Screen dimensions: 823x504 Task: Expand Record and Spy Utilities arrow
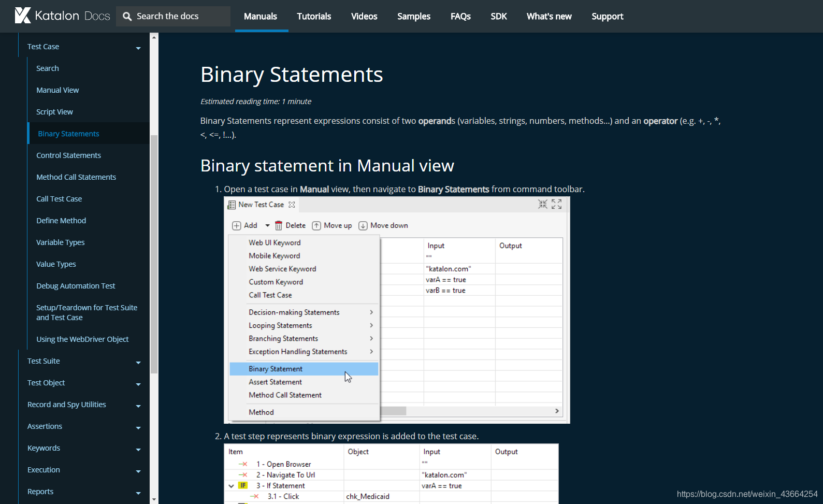[x=138, y=406]
